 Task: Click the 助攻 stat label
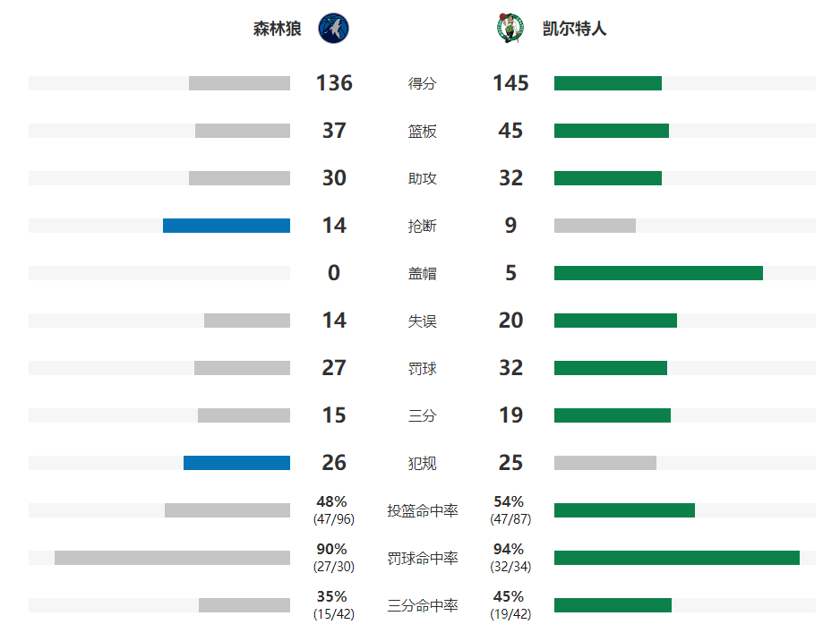(x=422, y=178)
